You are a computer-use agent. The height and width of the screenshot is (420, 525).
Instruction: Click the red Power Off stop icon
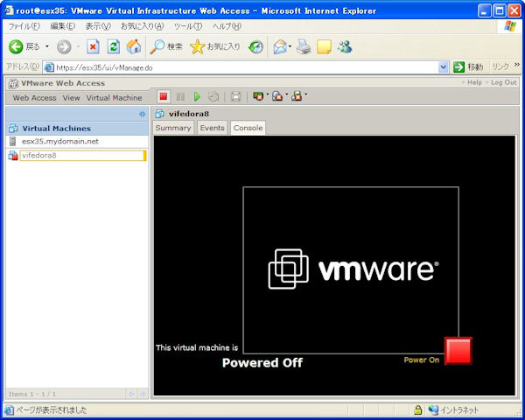(164, 97)
